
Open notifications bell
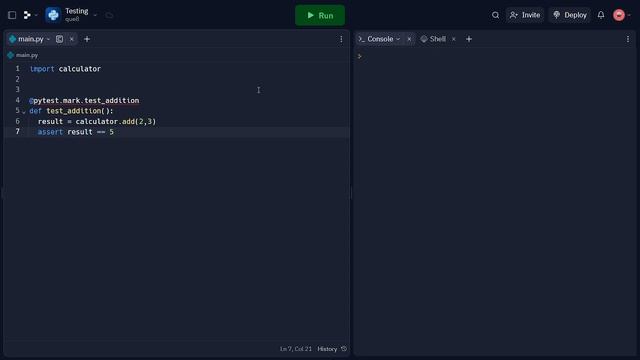601,15
